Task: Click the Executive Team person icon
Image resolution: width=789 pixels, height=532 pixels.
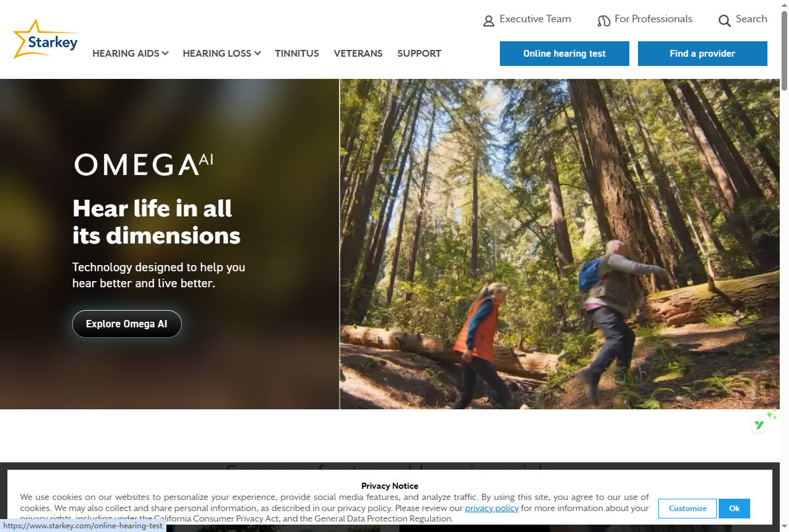Action: click(489, 21)
